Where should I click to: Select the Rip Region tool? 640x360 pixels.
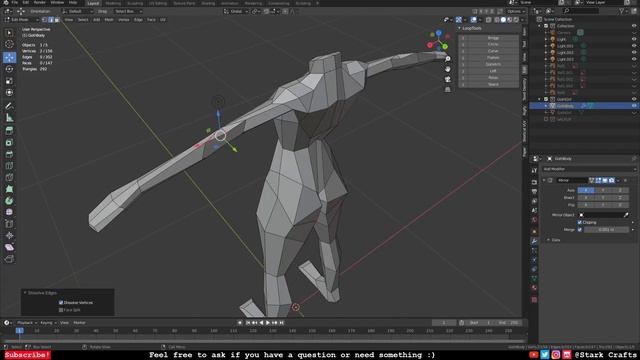9,259
